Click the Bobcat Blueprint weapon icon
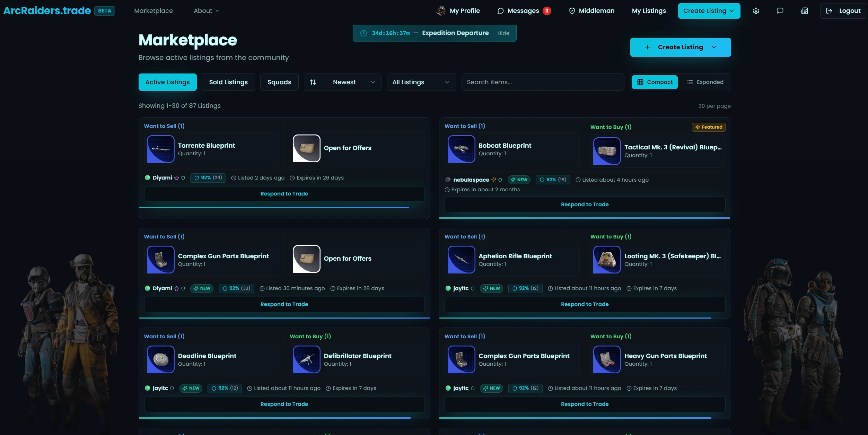 [x=461, y=149]
